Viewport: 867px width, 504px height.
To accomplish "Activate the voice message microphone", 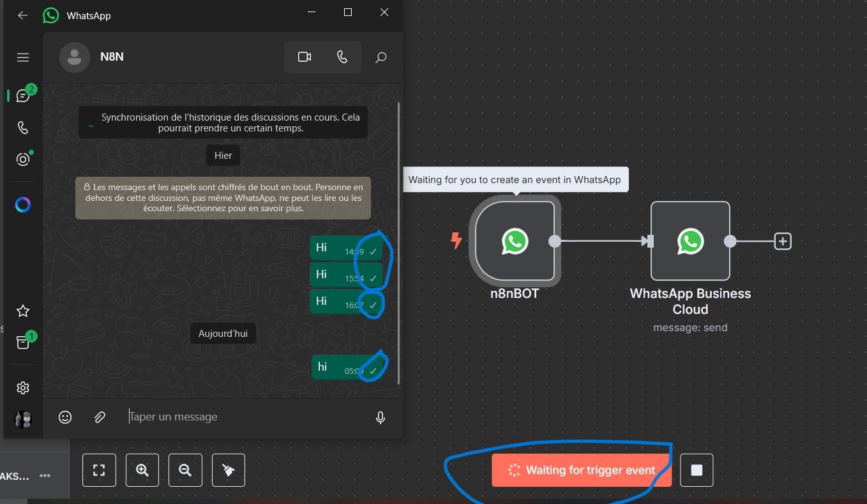I will 380,417.
